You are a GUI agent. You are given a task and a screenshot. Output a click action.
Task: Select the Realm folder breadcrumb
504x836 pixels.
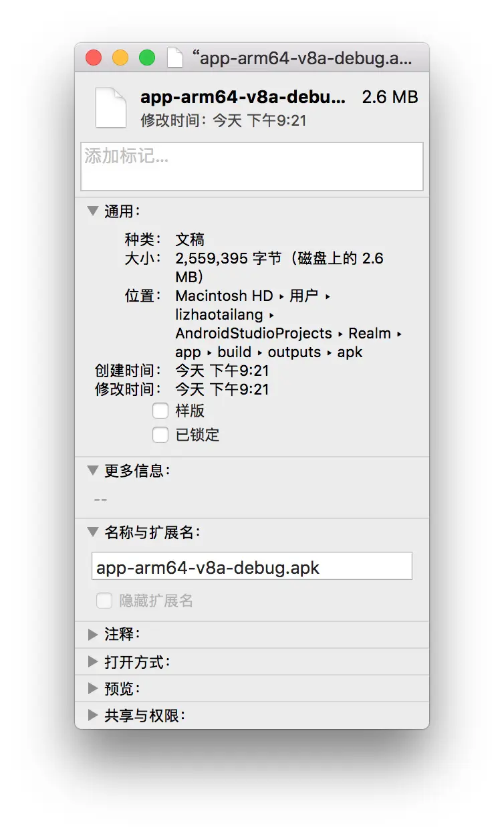click(368, 333)
